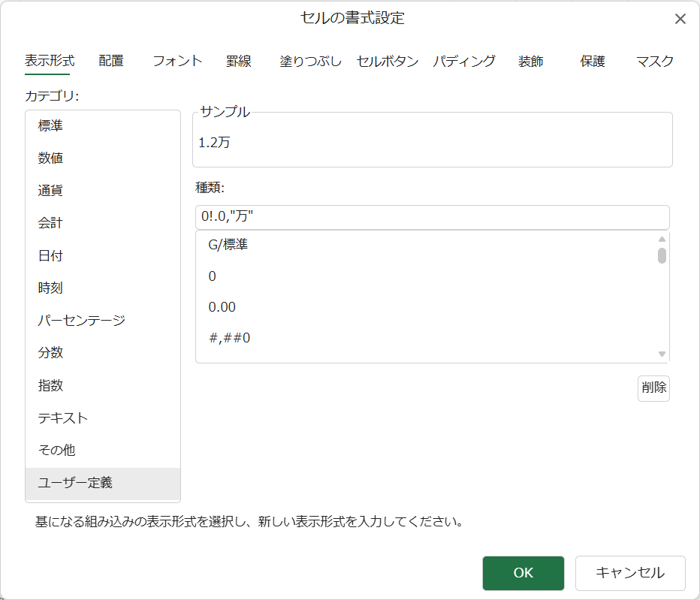Select the 分数 category

click(103, 353)
